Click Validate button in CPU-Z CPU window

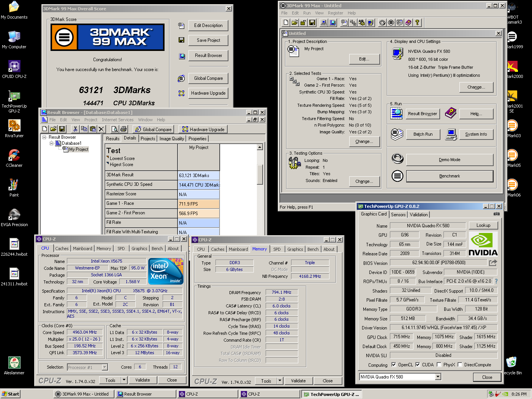point(142,380)
